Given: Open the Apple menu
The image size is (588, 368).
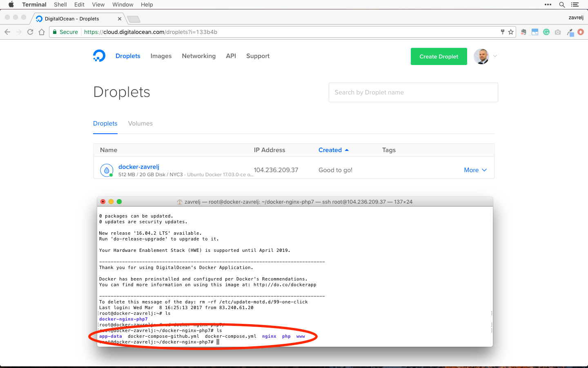Looking at the screenshot, I should (x=11, y=4).
